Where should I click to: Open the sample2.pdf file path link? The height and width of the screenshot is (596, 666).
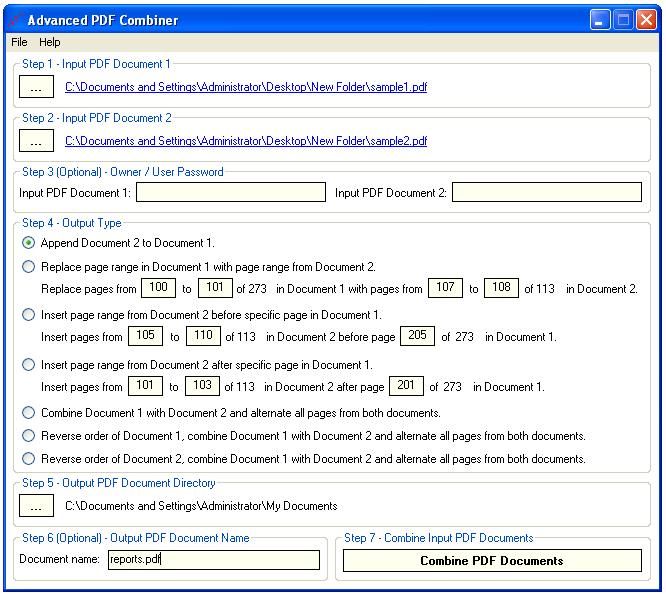tap(246, 141)
